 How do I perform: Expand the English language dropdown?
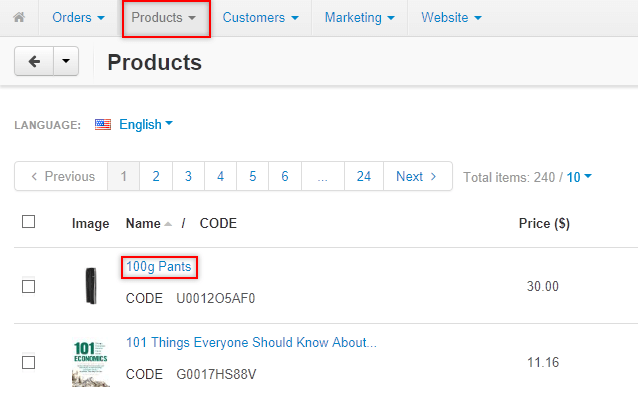click(146, 124)
